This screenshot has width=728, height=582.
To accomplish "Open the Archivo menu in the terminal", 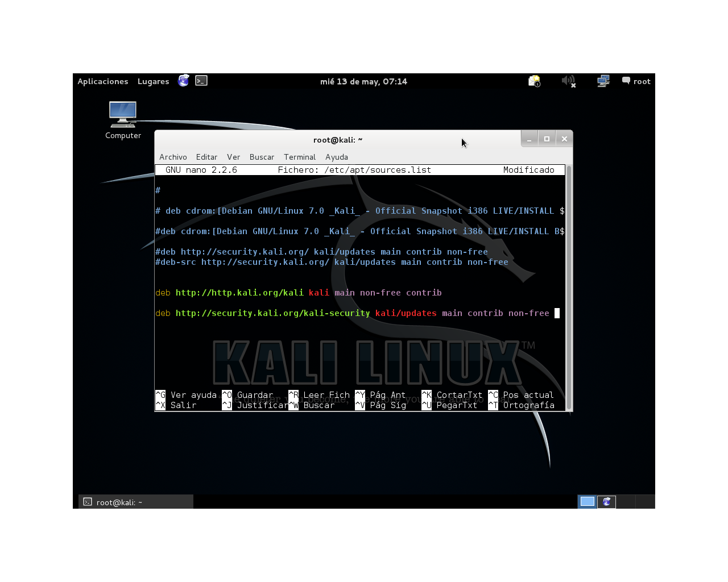I will point(173,157).
